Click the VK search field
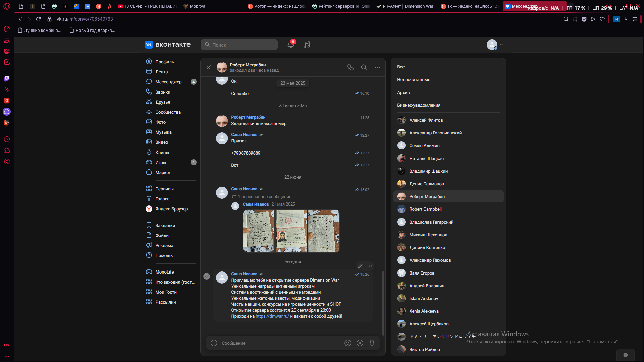 coord(239,45)
